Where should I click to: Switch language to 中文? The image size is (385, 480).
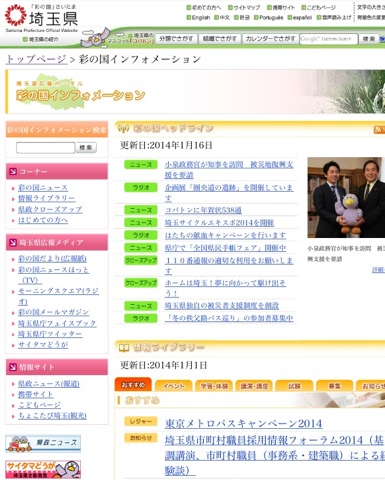[224, 17]
